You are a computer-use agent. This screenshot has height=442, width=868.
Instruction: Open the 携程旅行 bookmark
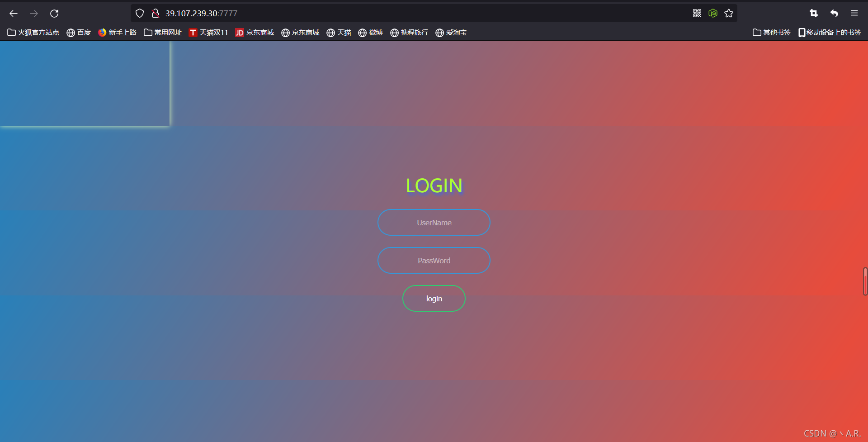coord(409,33)
